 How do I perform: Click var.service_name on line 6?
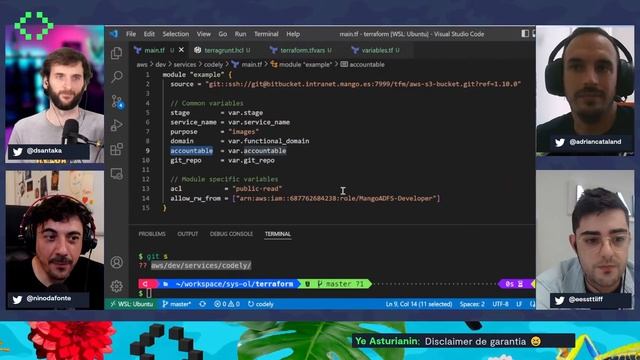click(259, 122)
